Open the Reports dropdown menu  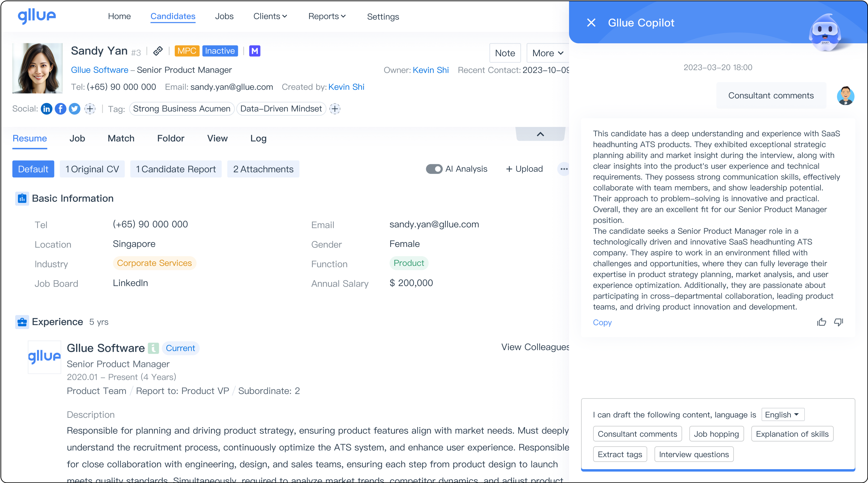click(x=327, y=16)
